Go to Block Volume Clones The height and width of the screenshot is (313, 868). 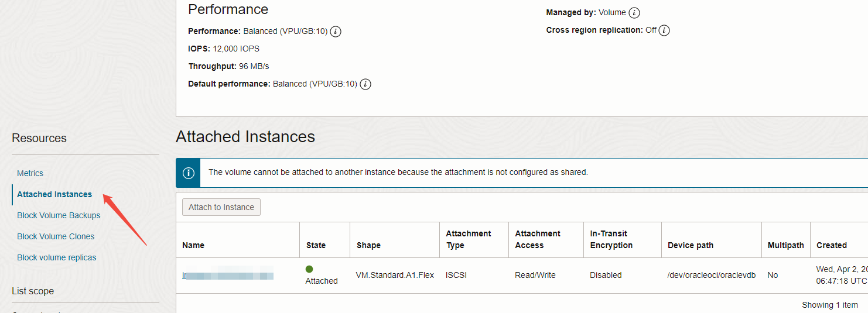click(x=56, y=236)
